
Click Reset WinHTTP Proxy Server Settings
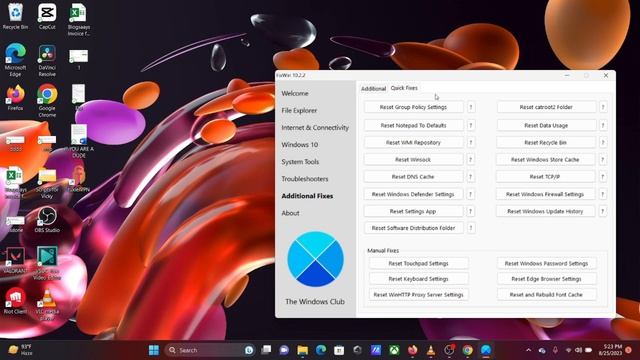(419, 295)
